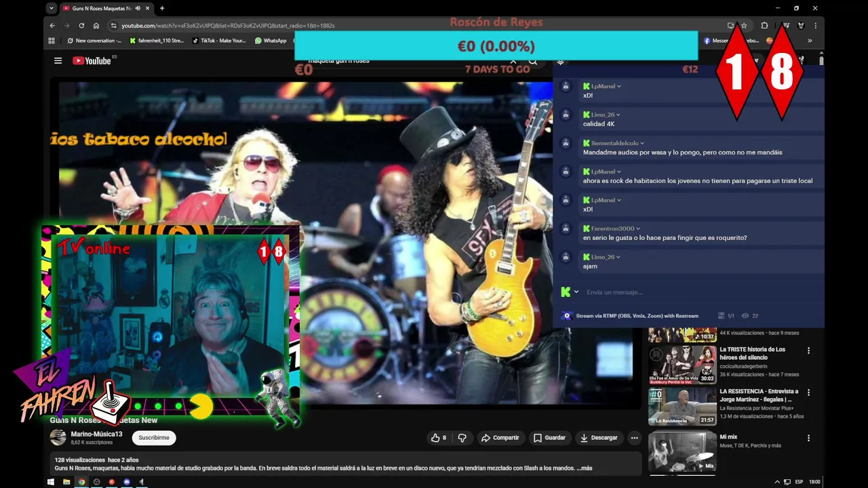Go back in the browser
This screenshot has height=488, width=868.
[x=52, y=26]
